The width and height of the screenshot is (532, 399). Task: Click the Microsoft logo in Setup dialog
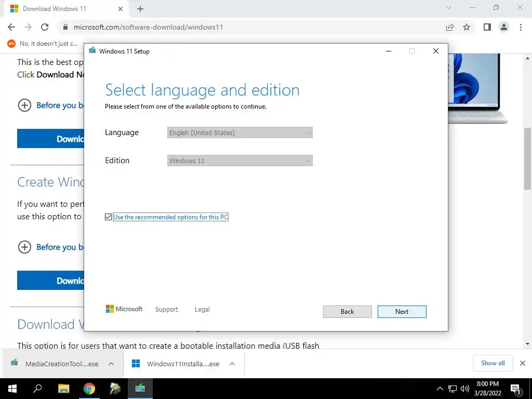124,309
